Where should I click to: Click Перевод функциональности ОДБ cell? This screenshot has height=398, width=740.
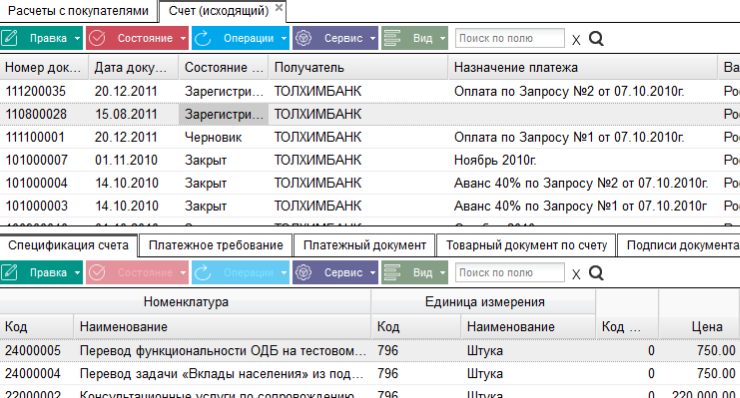click(223, 350)
